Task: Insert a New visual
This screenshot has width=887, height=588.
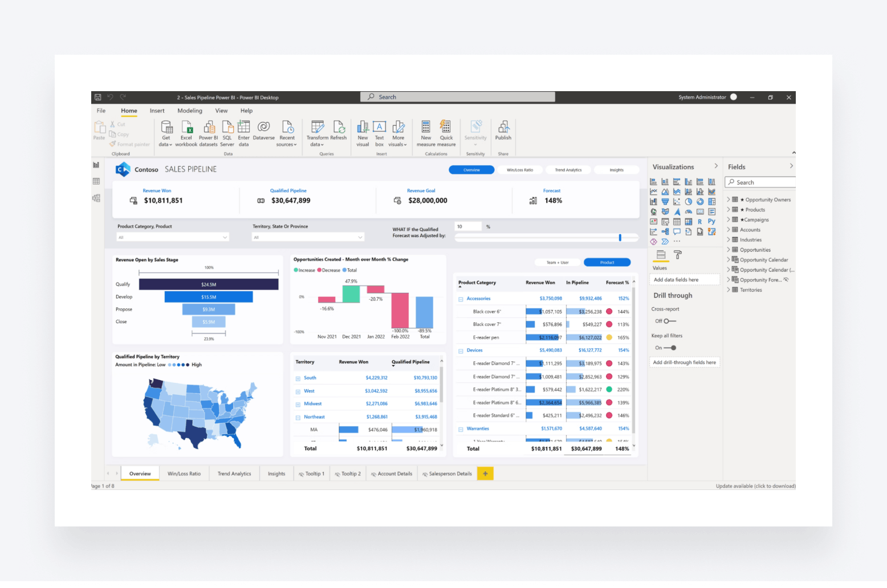Action: pyautogui.click(x=363, y=133)
